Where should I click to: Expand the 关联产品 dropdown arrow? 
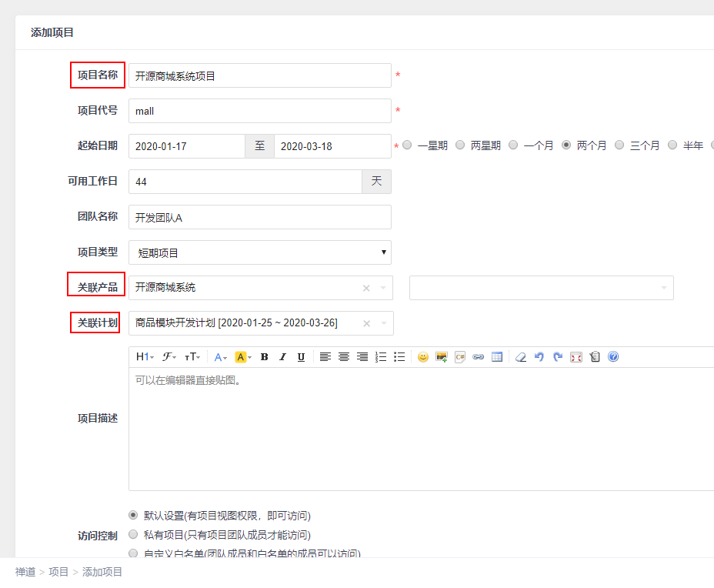[383, 288]
